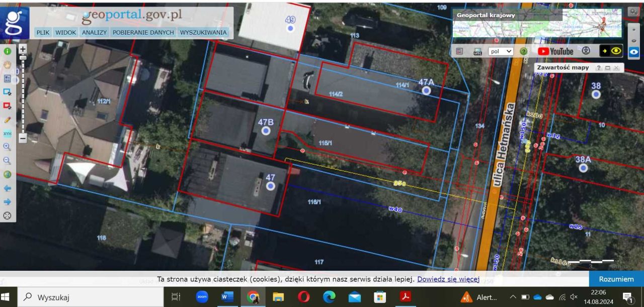This screenshot has width=644, height=307.
Task: Show full extent with globe icon
Action: [7, 175]
